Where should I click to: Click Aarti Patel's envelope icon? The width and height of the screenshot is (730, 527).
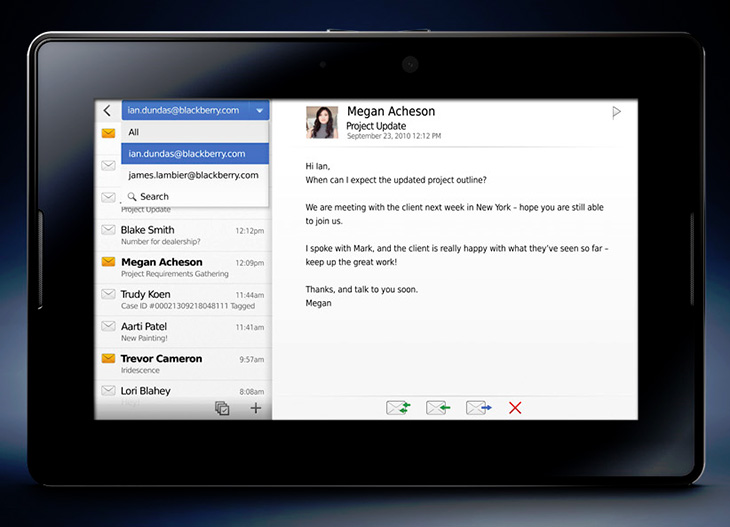(x=108, y=326)
